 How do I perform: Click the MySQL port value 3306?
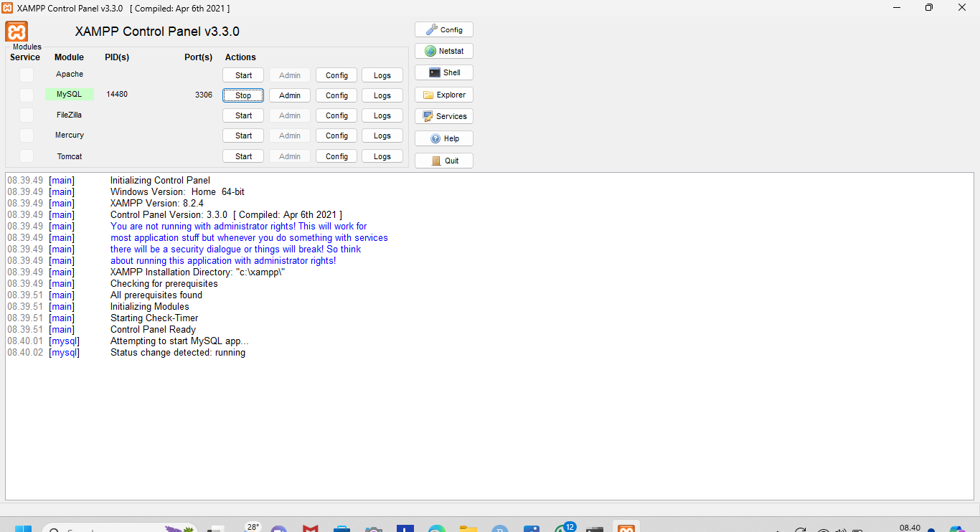click(204, 95)
